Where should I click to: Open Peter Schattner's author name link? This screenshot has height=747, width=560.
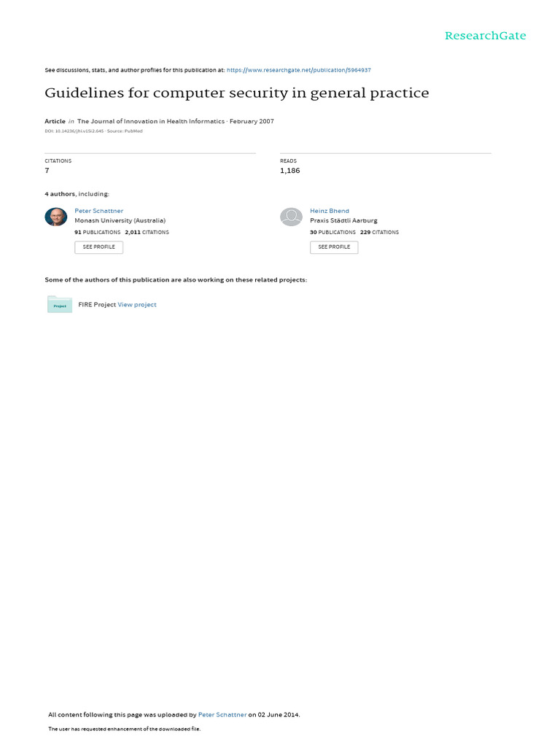pos(99,211)
